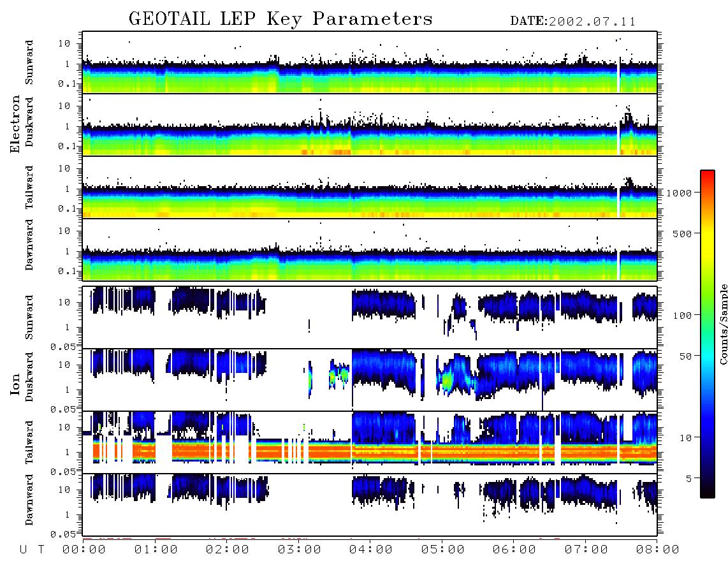The image size is (728, 561).
Task: Open the Ion Tailward spectrogram panel
Action: [x=370, y=442]
